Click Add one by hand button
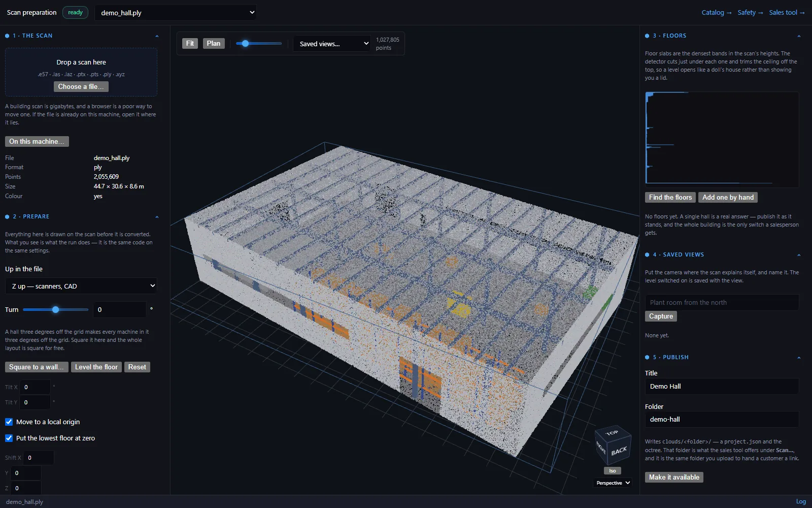The height and width of the screenshot is (508, 812). [x=728, y=197]
